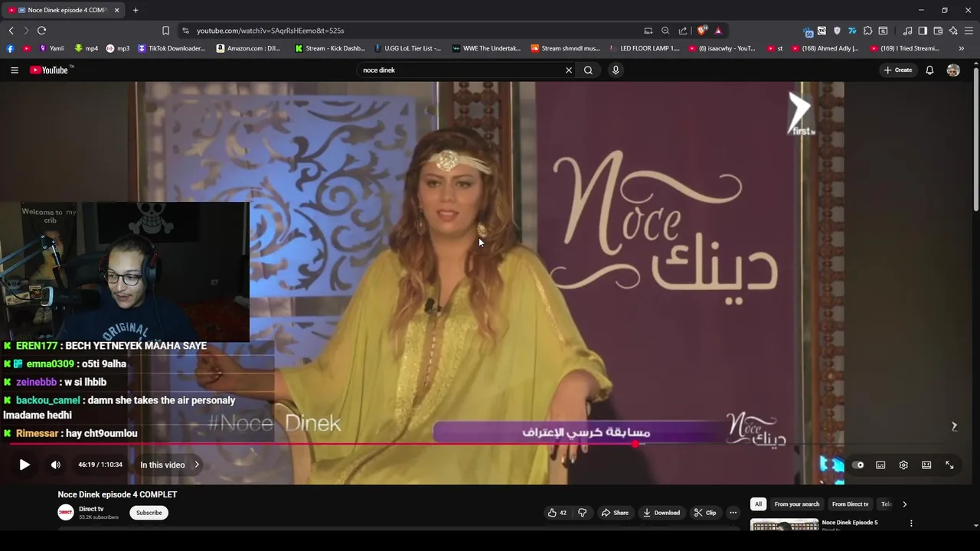Open the share page icon in address bar
980x551 pixels.
click(683, 31)
